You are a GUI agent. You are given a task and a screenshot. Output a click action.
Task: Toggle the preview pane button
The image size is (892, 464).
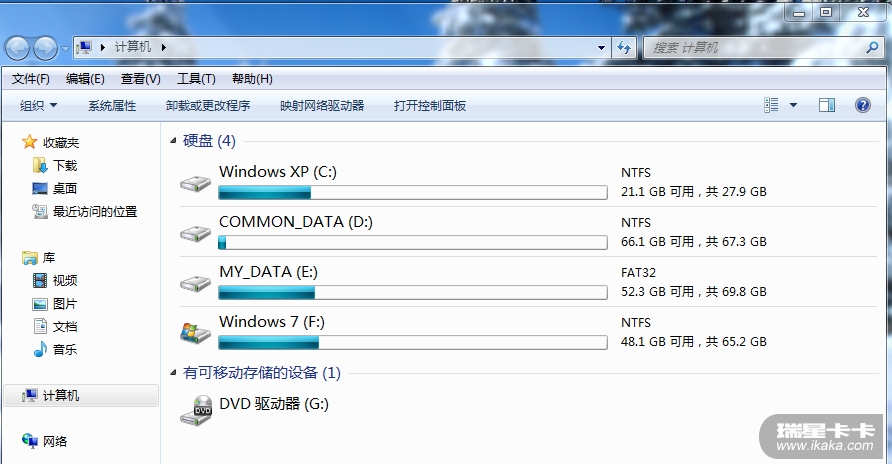[x=827, y=105]
